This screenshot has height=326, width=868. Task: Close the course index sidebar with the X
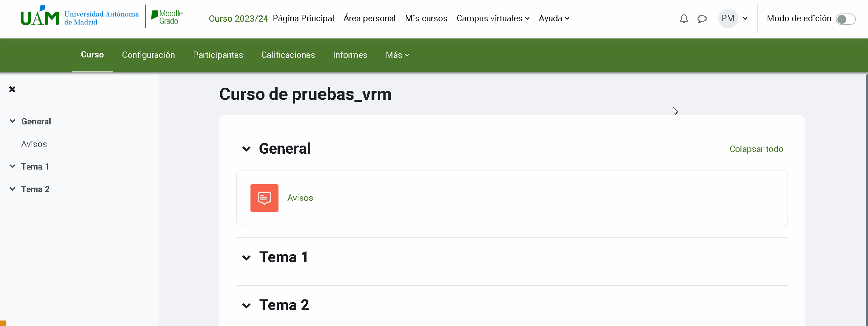(x=12, y=89)
